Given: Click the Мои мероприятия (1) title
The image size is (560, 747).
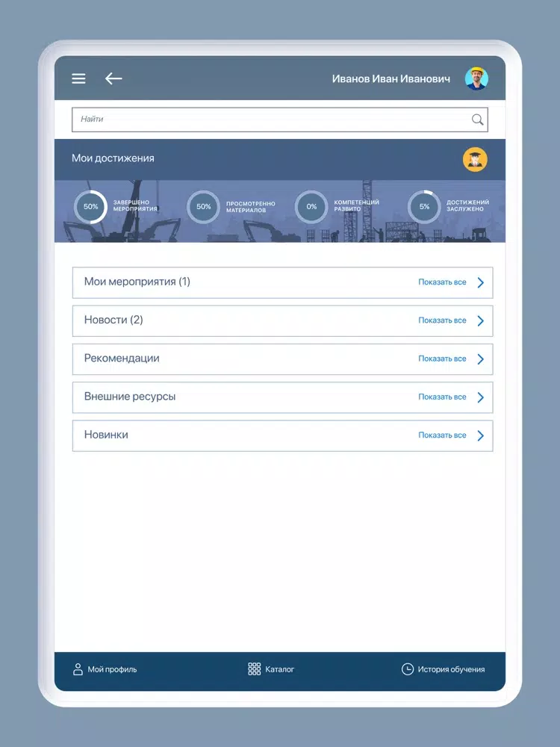Looking at the screenshot, I should [x=137, y=282].
